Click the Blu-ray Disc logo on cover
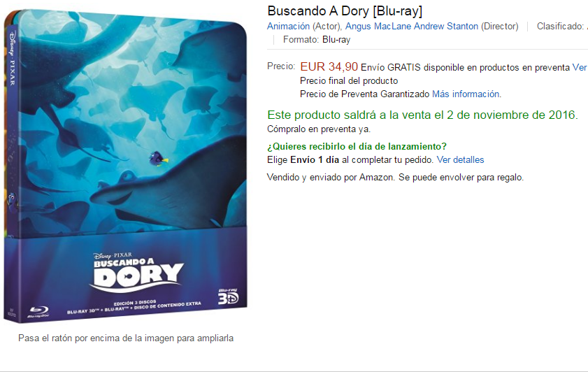Viewport: 588px width, 372px height. coord(39,312)
